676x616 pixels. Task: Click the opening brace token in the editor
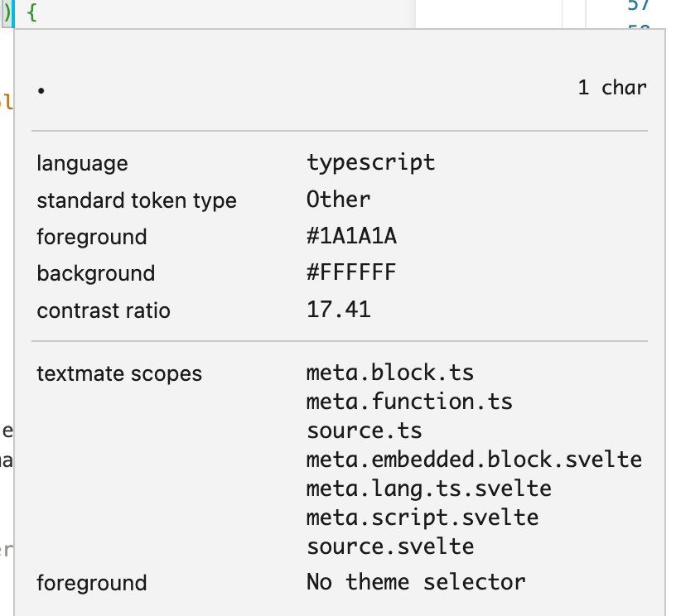[x=31, y=12]
